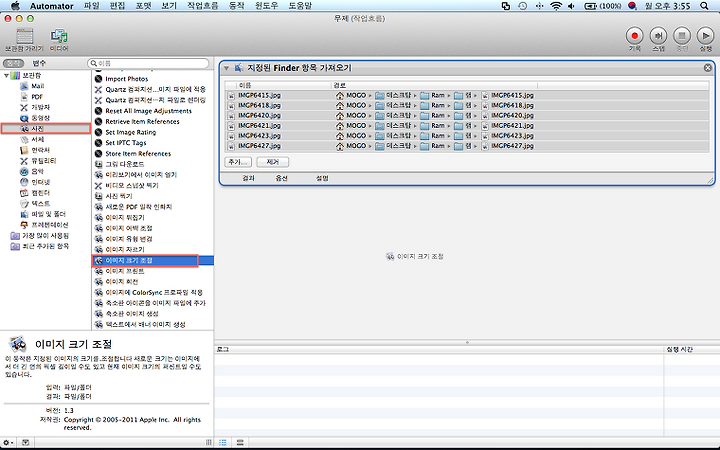720x450 pixels.
Task: Open Spotlight search in menu bar
Action: 704,6
